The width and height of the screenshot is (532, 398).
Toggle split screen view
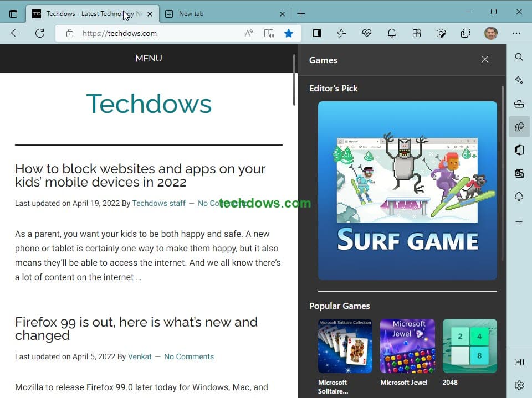(x=316, y=33)
